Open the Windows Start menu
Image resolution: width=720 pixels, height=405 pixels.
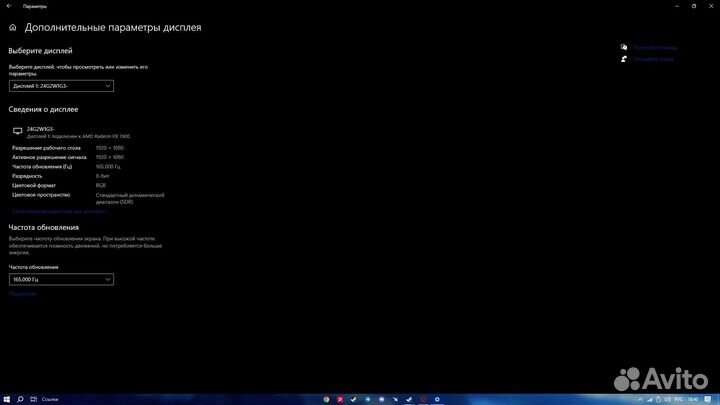pyautogui.click(x=6, y=398)
